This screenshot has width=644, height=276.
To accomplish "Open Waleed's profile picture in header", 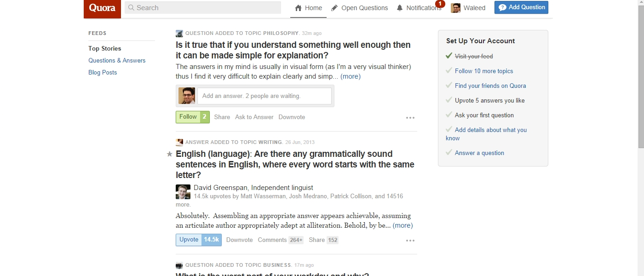I will (x=455, y=8).
